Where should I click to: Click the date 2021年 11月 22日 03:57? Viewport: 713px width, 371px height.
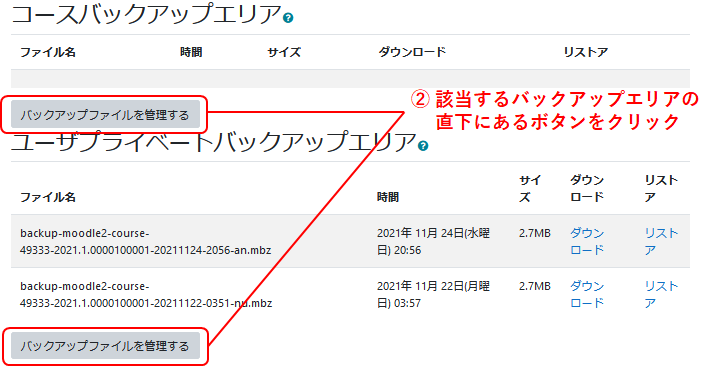tap(433, 294)
